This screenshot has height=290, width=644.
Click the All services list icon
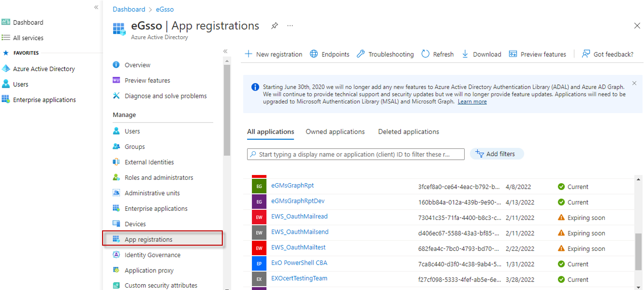(x=6, y=38)
